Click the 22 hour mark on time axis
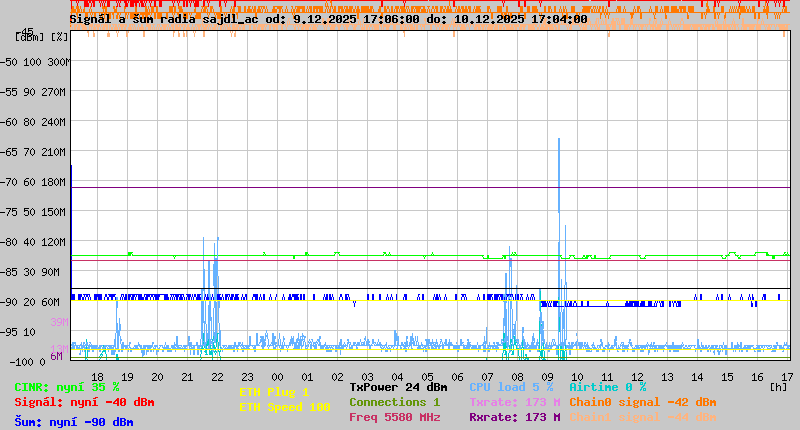800x430 pixels. [217, 377]
